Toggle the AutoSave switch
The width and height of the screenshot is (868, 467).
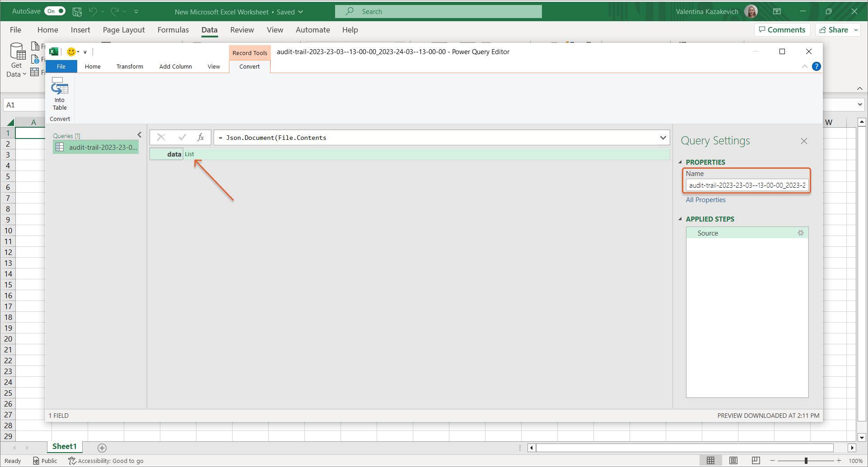point(55,11)
